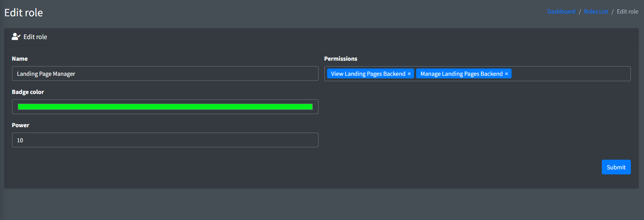Remove the Manage Landing Pages Backend permission
The width and height of the screenshot is (644, 220).
pos(506,74)
